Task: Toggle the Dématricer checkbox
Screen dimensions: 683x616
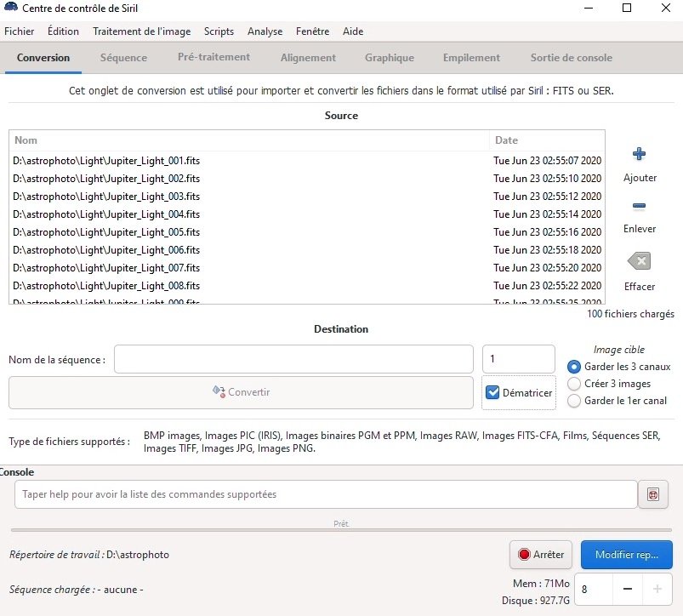Action: (492, 392)
